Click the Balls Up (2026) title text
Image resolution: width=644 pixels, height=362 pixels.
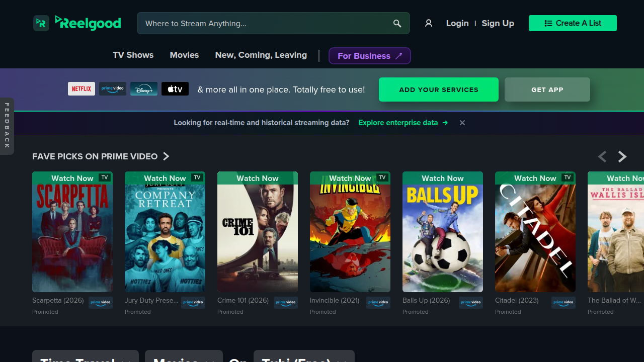(426, 300)
